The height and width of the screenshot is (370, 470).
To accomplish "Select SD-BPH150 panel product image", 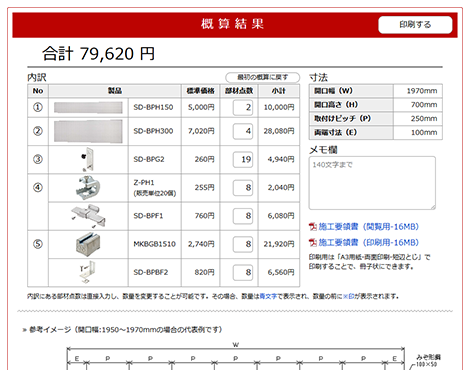I will click(88, 107).
